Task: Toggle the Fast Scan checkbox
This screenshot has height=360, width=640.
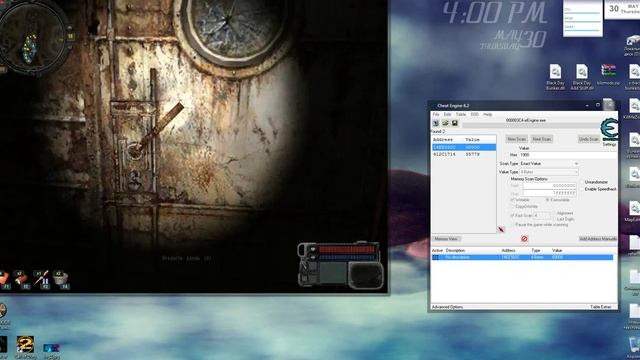Action: (512, 216)
